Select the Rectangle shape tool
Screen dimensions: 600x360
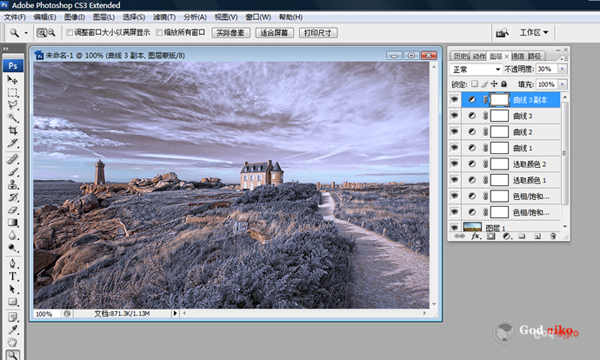(12, 302)
